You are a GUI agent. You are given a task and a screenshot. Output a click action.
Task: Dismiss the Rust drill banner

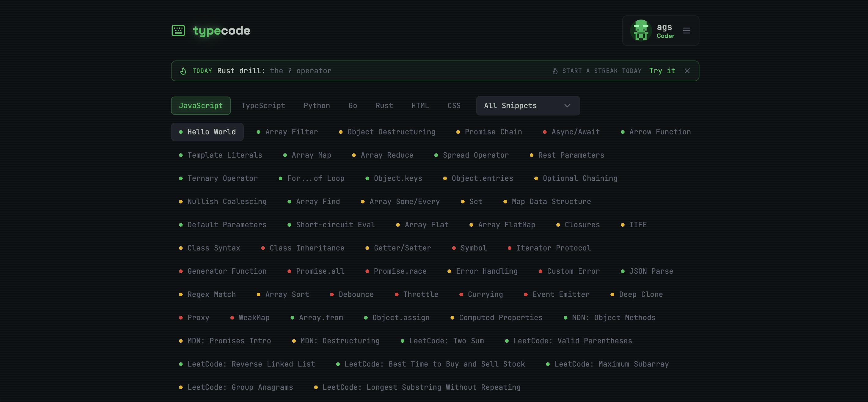[687, 71]
